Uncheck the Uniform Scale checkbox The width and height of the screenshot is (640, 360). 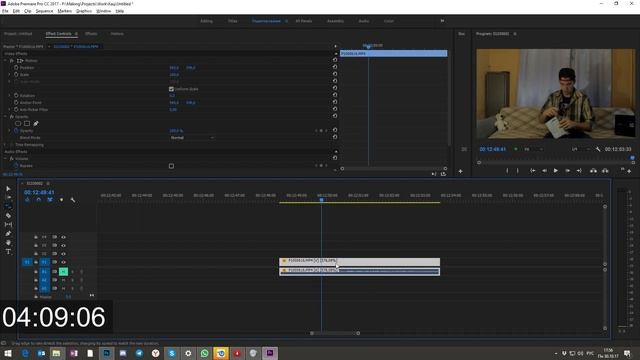[171, 89]
